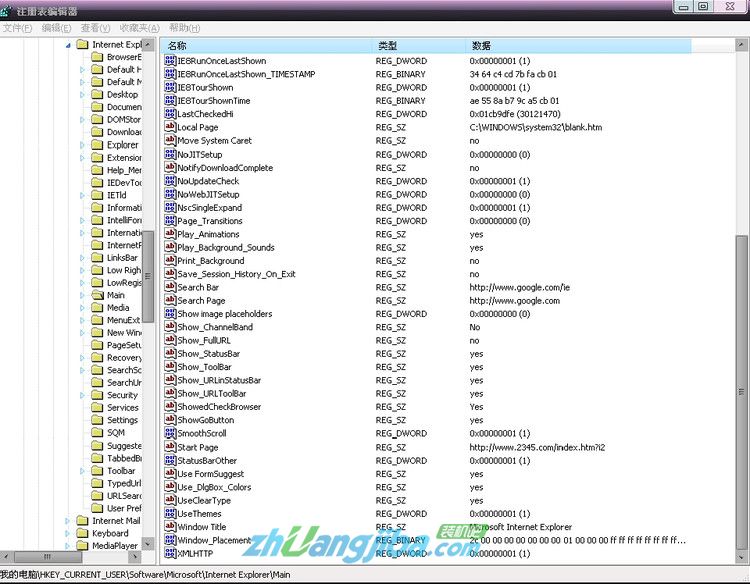The image size is (750, 584).
Task: Click the Security key folder icon
Action: (x=98, y=396)
